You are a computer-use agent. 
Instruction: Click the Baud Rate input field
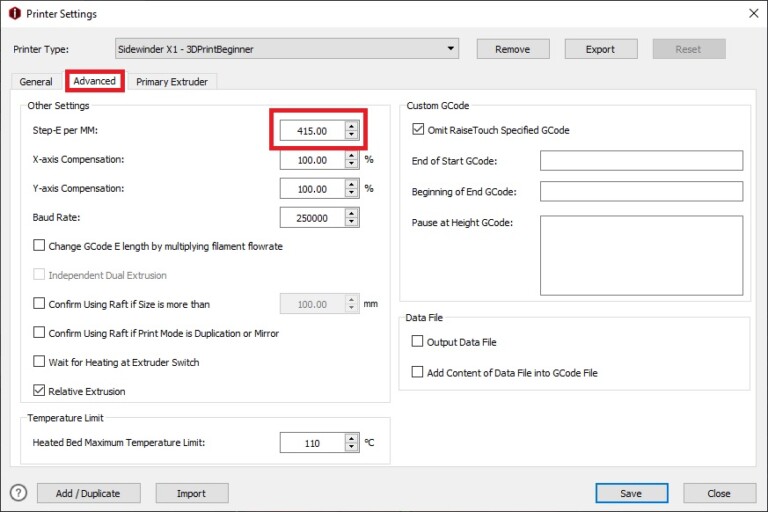pyautogui.click(x=312, y=218)
